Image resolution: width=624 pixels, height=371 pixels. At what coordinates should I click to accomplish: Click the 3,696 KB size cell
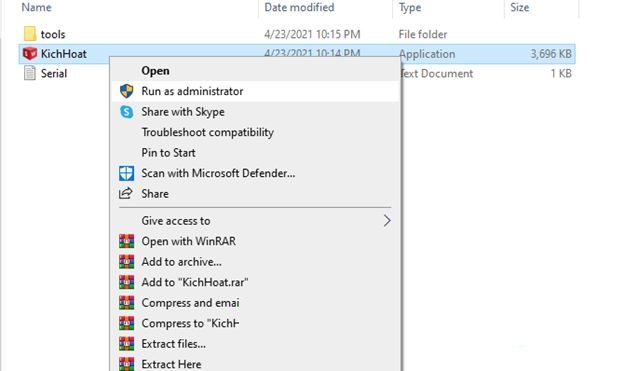[551, 54]
